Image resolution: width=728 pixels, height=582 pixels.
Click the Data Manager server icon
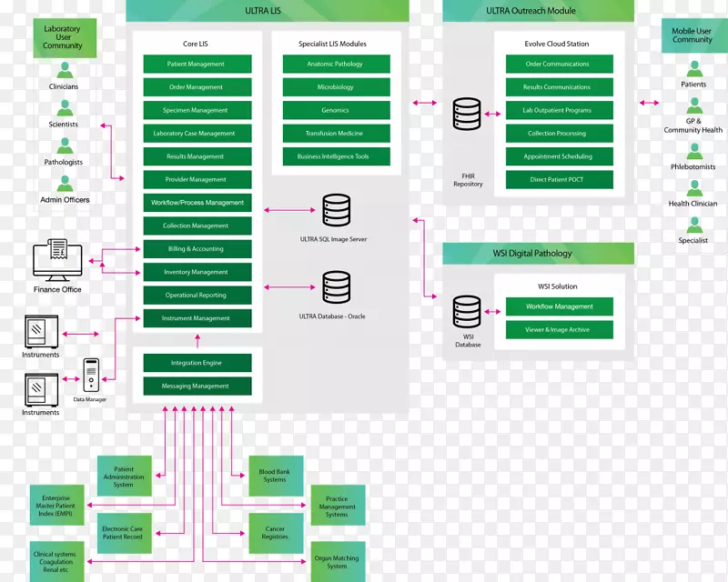pyautogui.click(x=91, y=375)
